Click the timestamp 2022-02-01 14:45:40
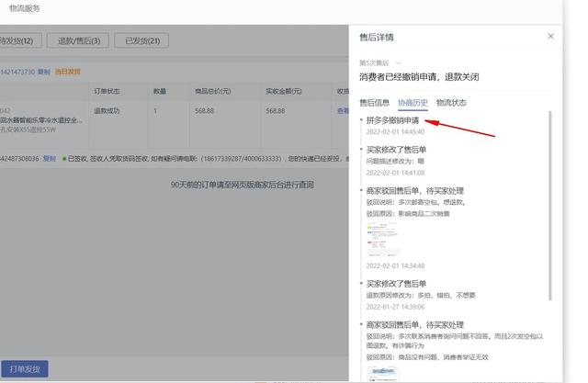 [395, 132]
